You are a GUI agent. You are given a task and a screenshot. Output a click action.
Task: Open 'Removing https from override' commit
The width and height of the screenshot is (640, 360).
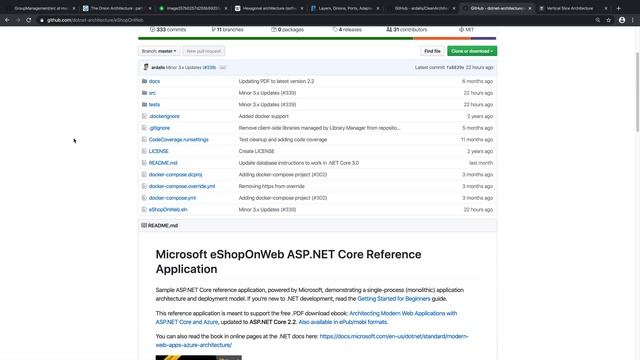(x=271, y=186)
